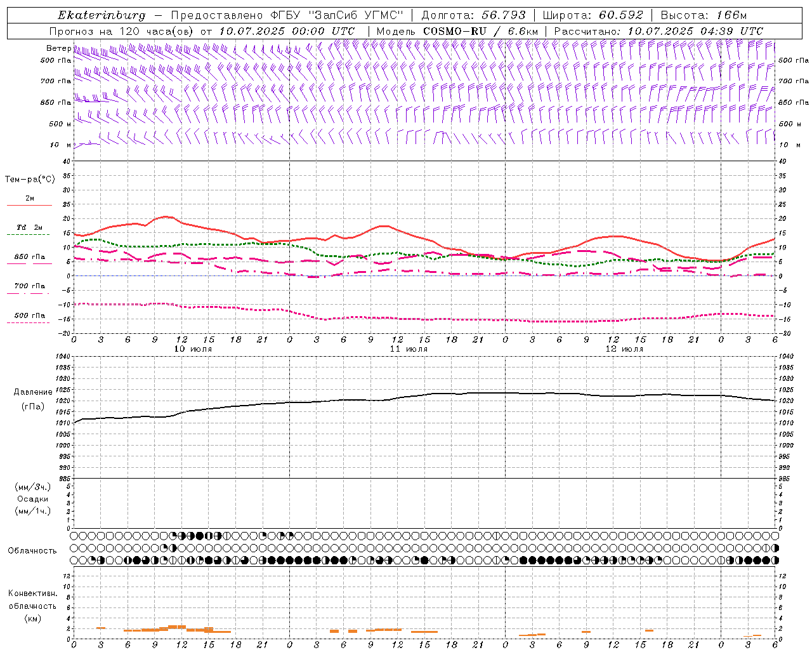Click the "(мм/3ч.)" precipitation unit label
The image size is (812, 650).
[x=33, y=487]
